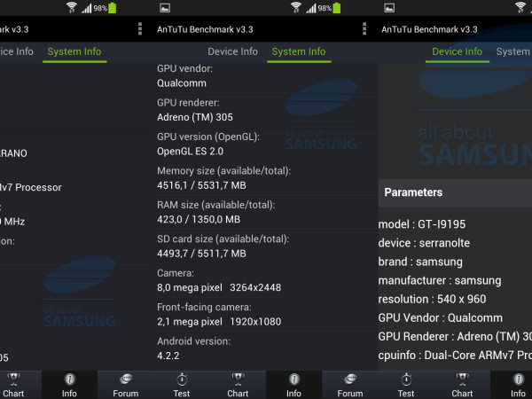This screenshot has width=532, height=399.
Task: Tap the Wi-Fi status icon in middle screenshot
Action: coord(296,7)
